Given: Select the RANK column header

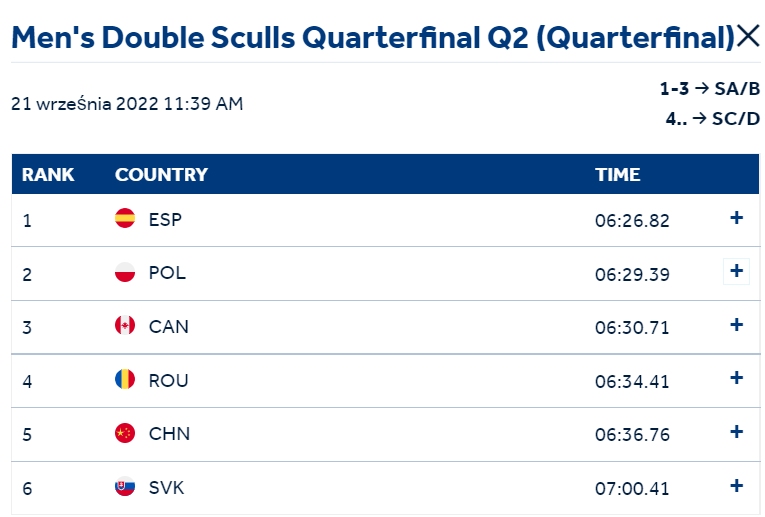Looking at the screenshot, I should 48,175.
